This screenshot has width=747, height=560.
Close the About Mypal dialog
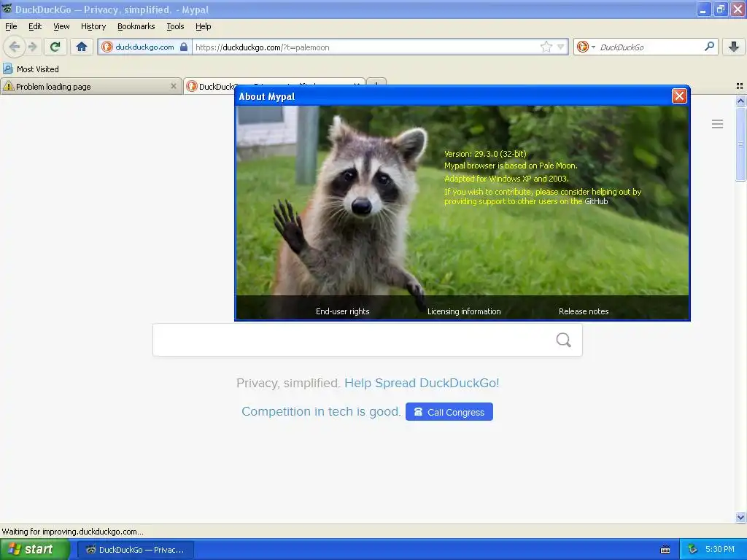679,96
